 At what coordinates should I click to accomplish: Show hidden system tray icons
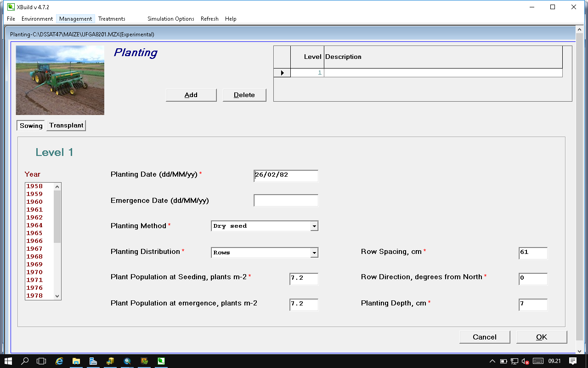pyautogui.click(x=492, y=361)
